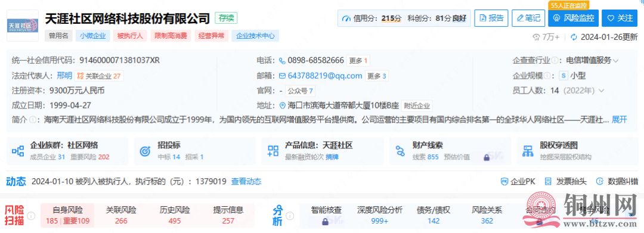
Task: Open 企业PK comparison
Action: point(518,181)
